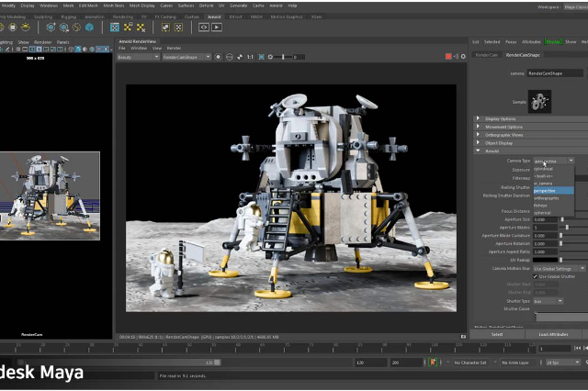The height and width of the screenshot is (391, 588).
Task: Click the Aperture Size input field
Action: point(546,219)
